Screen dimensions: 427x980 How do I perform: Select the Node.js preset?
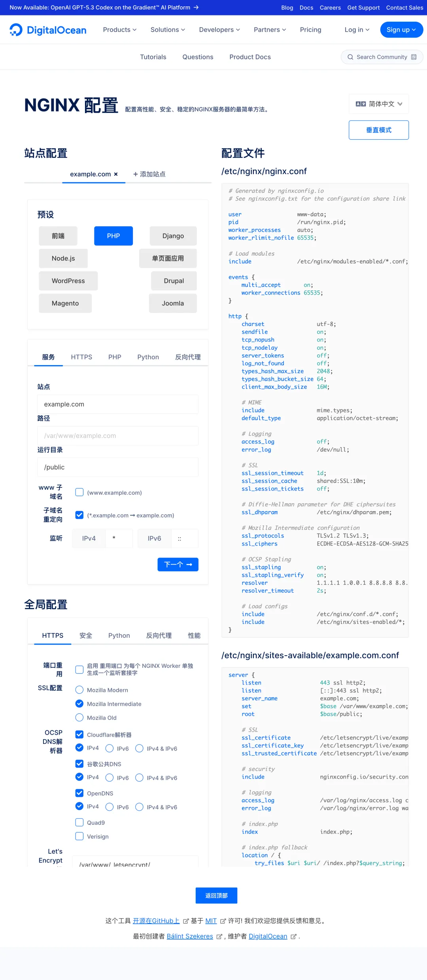click(63, 258)
